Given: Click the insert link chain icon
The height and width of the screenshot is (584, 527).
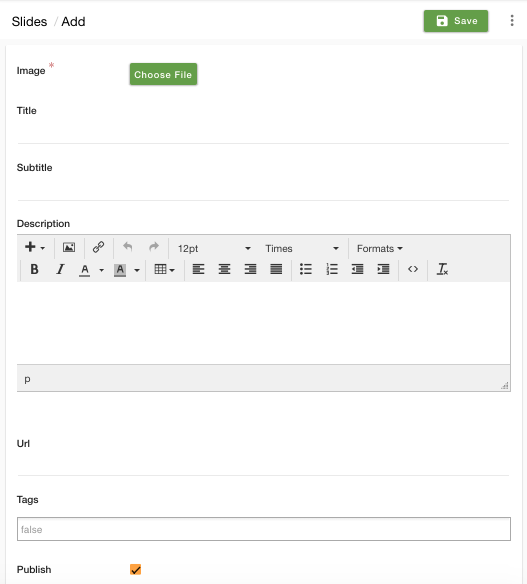Looking at the screenshot, I should pyautogui.click(x=98, y=247).
